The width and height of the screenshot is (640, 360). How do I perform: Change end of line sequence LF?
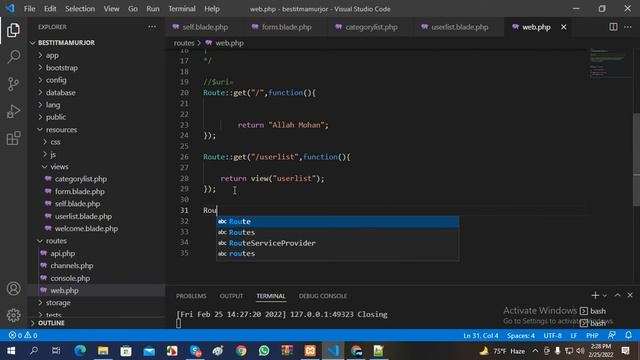(573, 336)
